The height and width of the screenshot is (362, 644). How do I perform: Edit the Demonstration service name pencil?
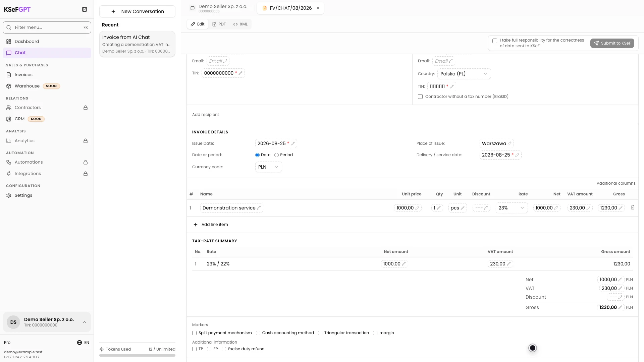(259, 208)
